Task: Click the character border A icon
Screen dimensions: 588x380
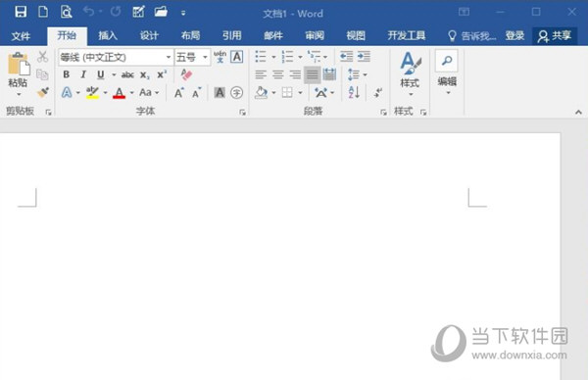Action: tap(236, 57)
